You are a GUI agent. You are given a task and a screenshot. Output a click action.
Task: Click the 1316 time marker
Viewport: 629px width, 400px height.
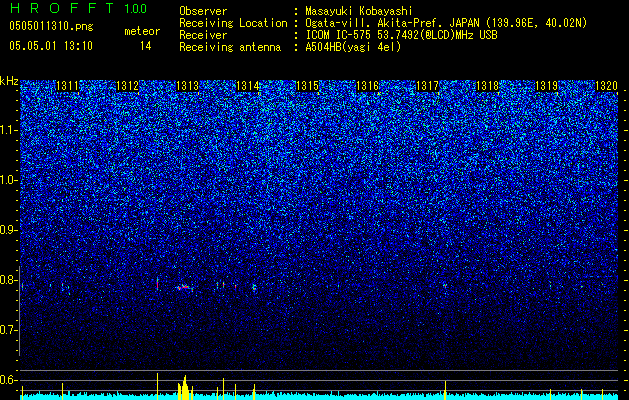coord(367,86)
